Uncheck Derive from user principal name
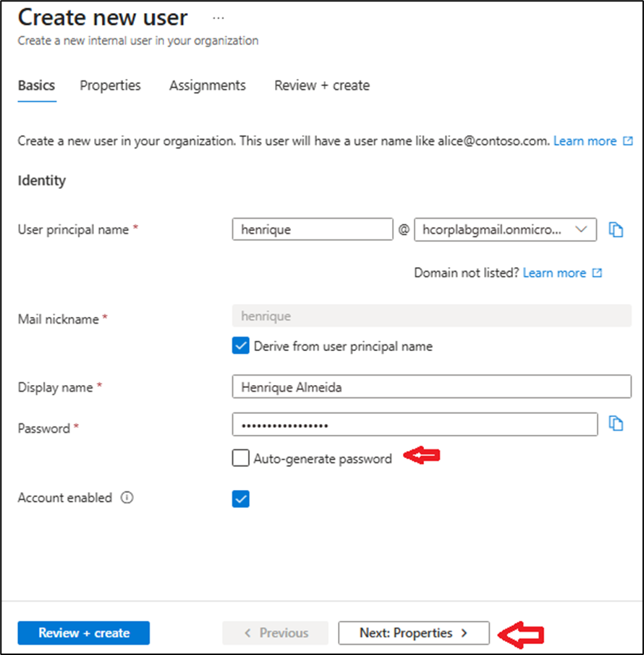The image size is (644, 655). pos(241,346)
